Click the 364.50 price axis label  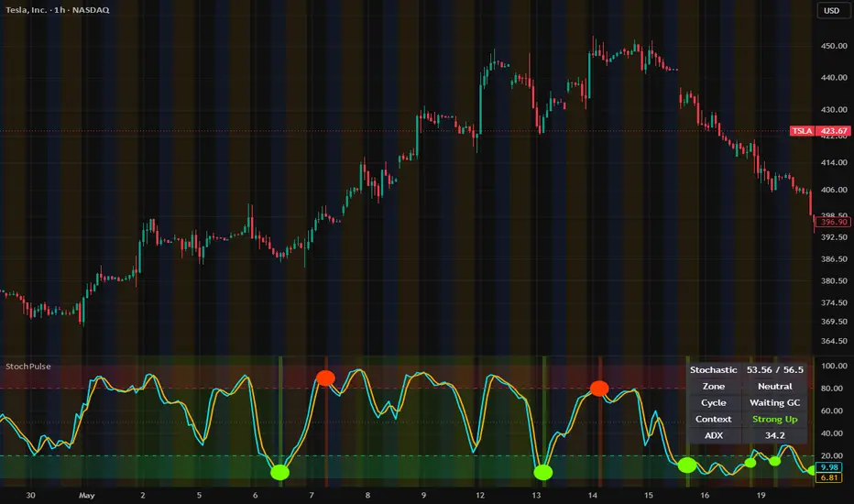pos(834,341)
